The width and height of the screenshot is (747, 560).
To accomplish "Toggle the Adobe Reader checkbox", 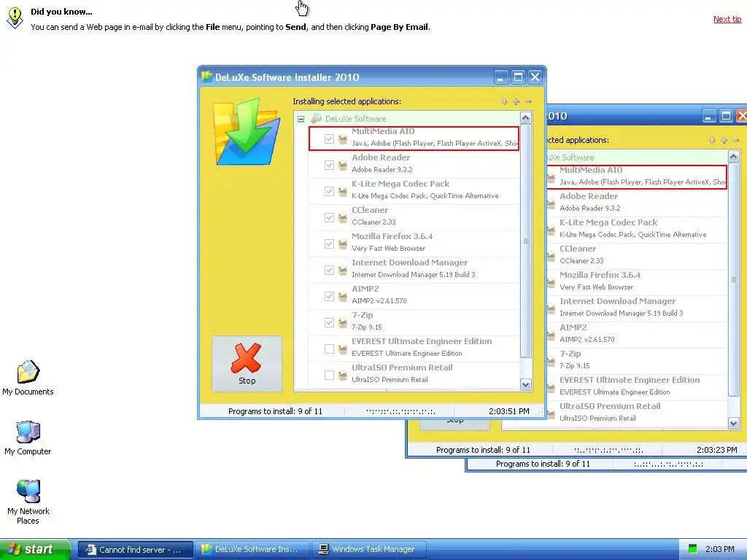I will tap(329, 166).
